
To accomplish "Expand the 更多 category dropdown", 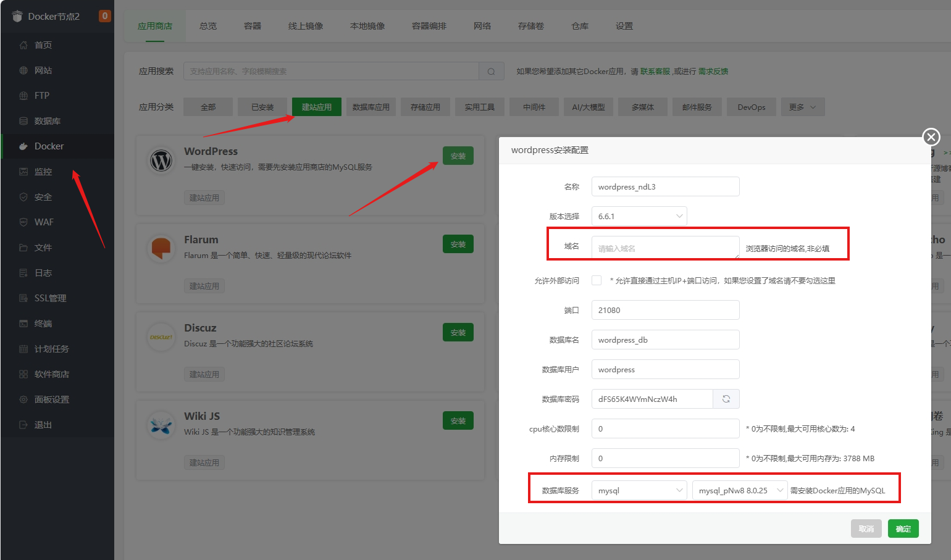I will click(803, 107).
